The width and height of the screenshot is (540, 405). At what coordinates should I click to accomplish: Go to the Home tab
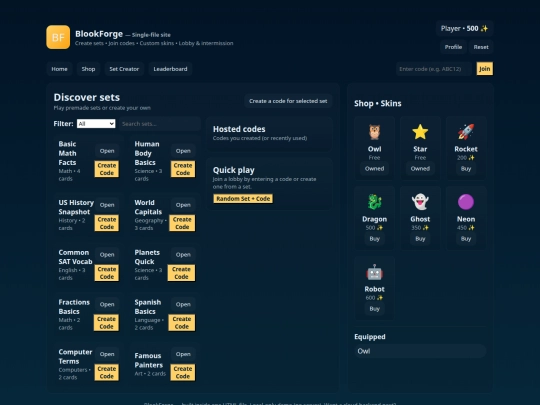click(x=59, y=69)
